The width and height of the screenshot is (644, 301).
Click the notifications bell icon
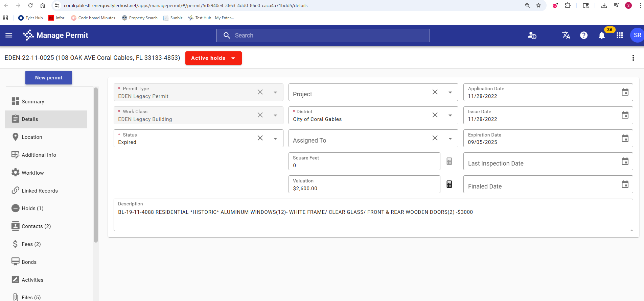[x=601, y=35]
